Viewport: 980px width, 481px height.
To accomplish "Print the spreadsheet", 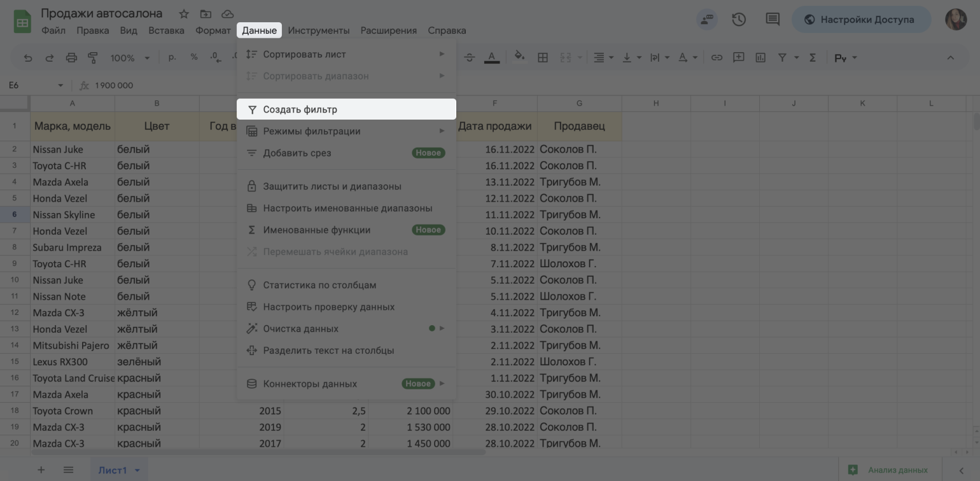I will tap(71, 58).
